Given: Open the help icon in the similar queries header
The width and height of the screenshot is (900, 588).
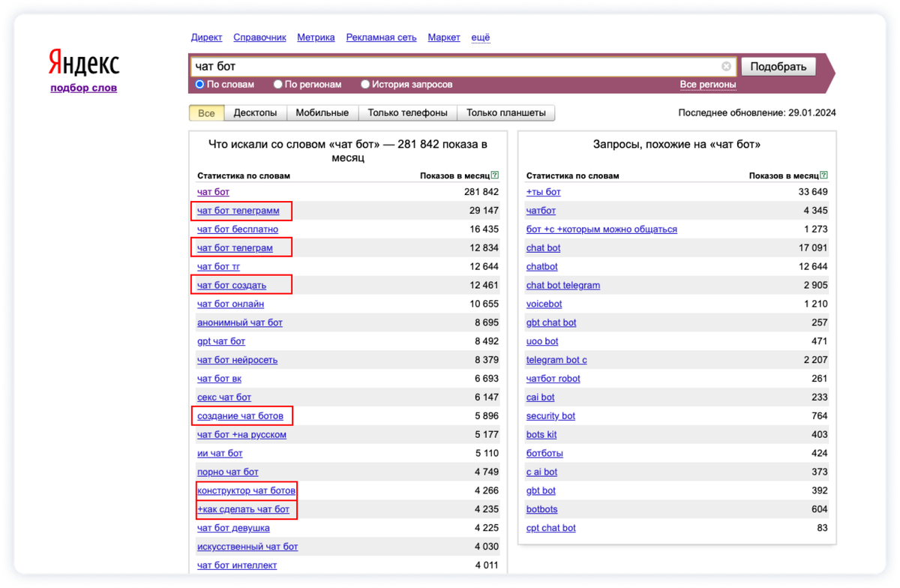Looking at the screenshot, I should 824,175.
